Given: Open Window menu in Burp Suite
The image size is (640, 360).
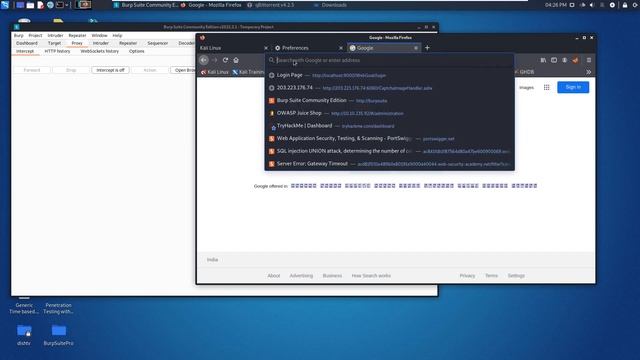Looking at the screenshot, I should tap(99, 36).
